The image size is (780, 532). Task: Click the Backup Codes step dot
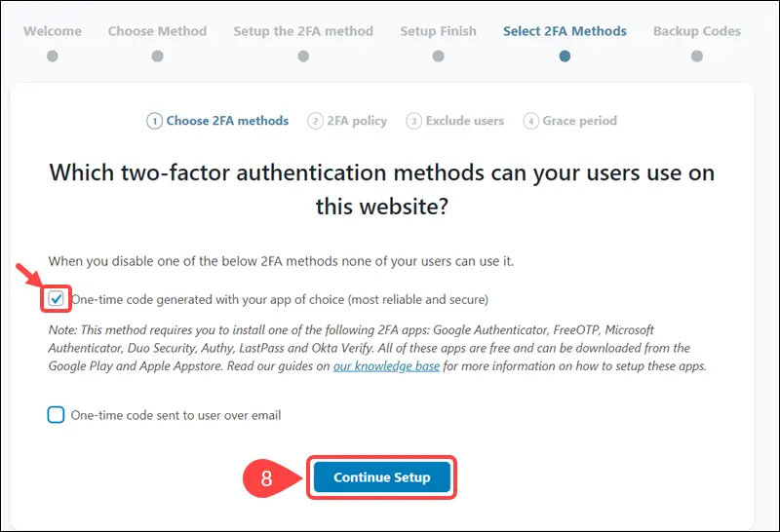[x=697, y=57]
